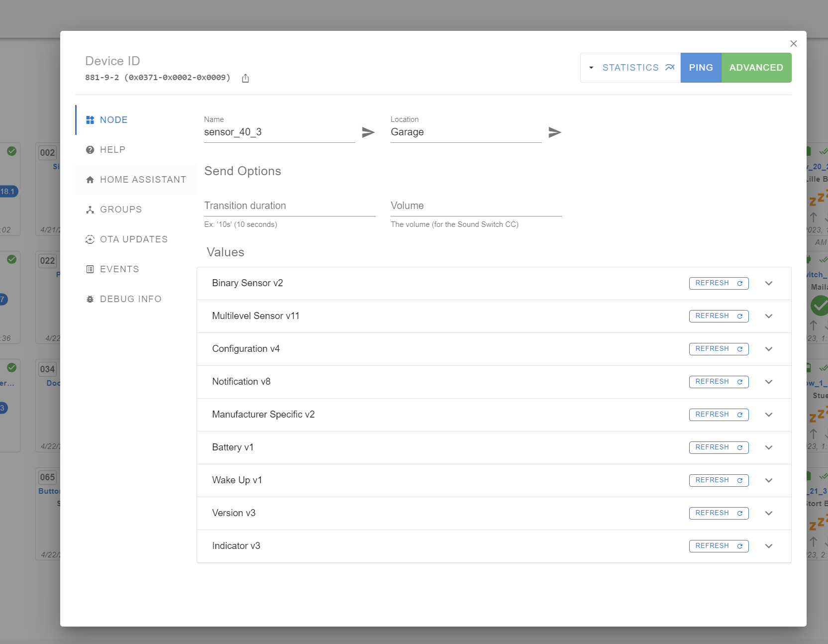Image resolution: width=828 pixels, height=644 pixels.
Task: Send the updated node location
Action: coord(555,132)
